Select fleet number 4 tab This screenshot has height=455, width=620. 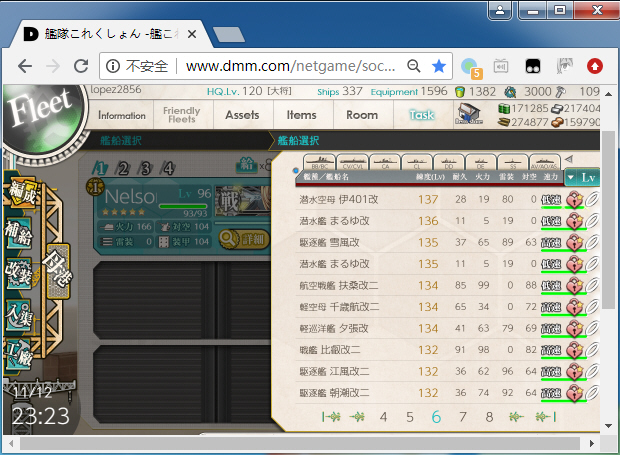pos(168,168)
